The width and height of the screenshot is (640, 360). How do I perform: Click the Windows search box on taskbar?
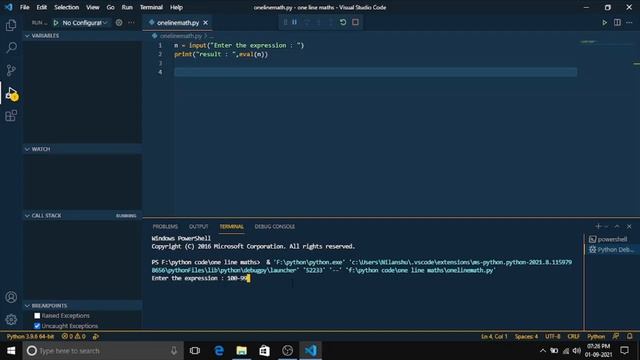coord(102,351)
